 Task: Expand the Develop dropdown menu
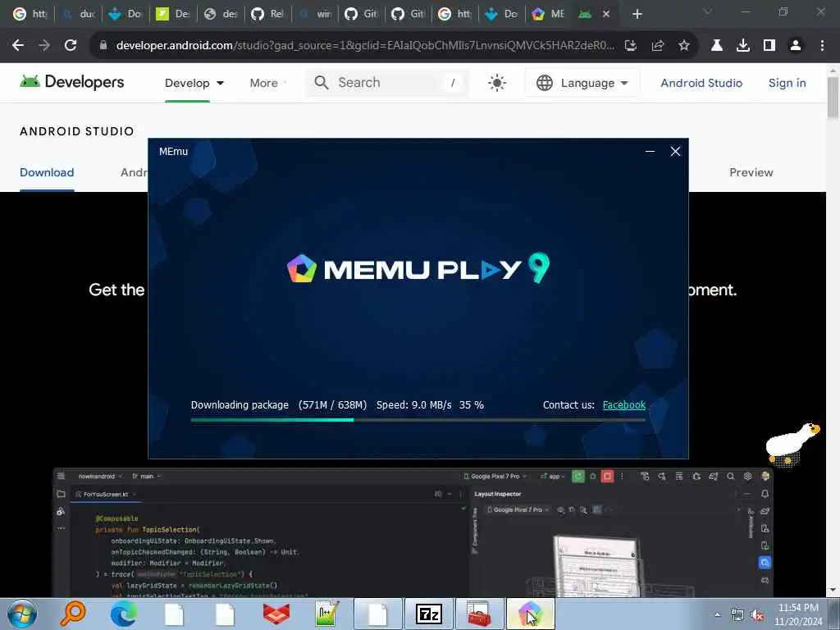coord(194,83)
